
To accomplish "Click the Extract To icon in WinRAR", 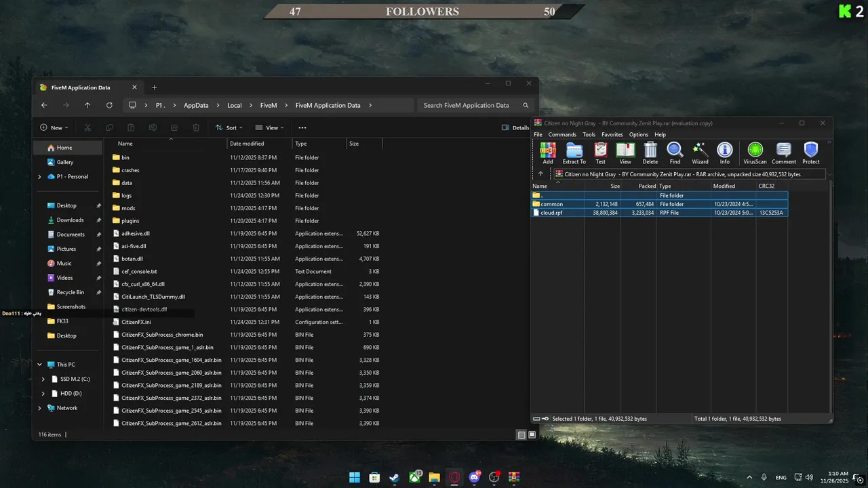I will click(574, 152).
